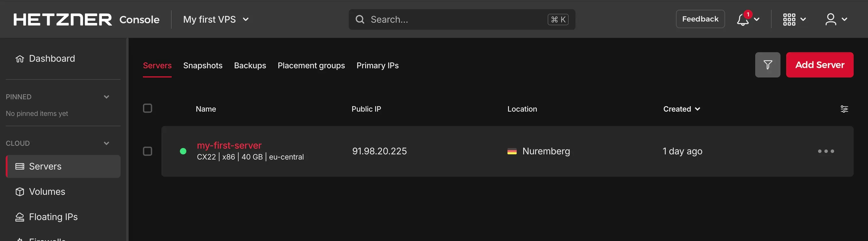Tick the select-all servers checkbox
The image size is (868, 241).
[148, 108]
